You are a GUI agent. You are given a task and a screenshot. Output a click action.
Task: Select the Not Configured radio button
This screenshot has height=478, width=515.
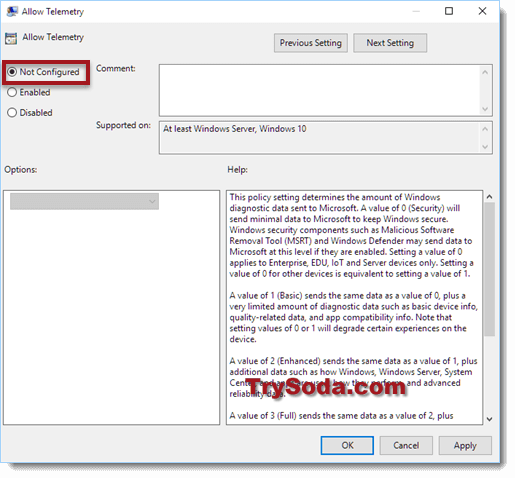coord(12,72)
